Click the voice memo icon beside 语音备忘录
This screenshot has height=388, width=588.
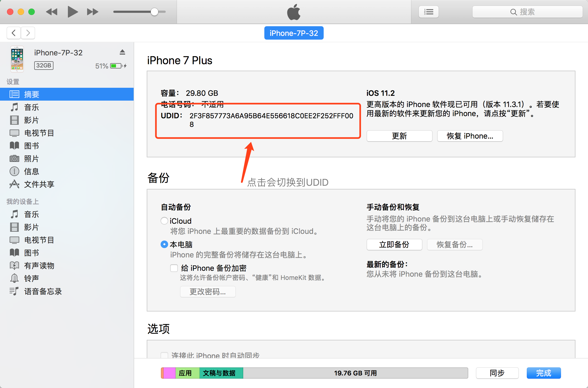[14, 291]
